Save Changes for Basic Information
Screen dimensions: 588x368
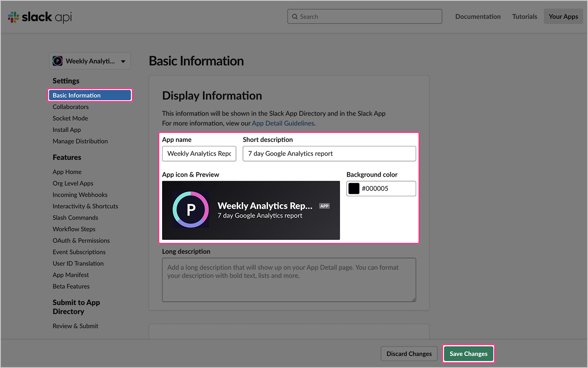[468, 354]
